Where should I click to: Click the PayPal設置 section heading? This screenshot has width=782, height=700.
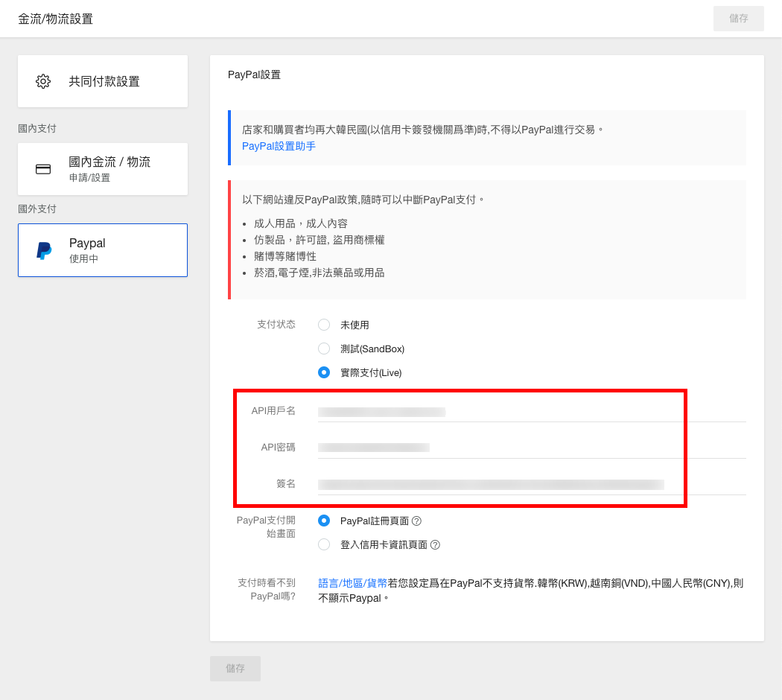click(x=255, y=74)
